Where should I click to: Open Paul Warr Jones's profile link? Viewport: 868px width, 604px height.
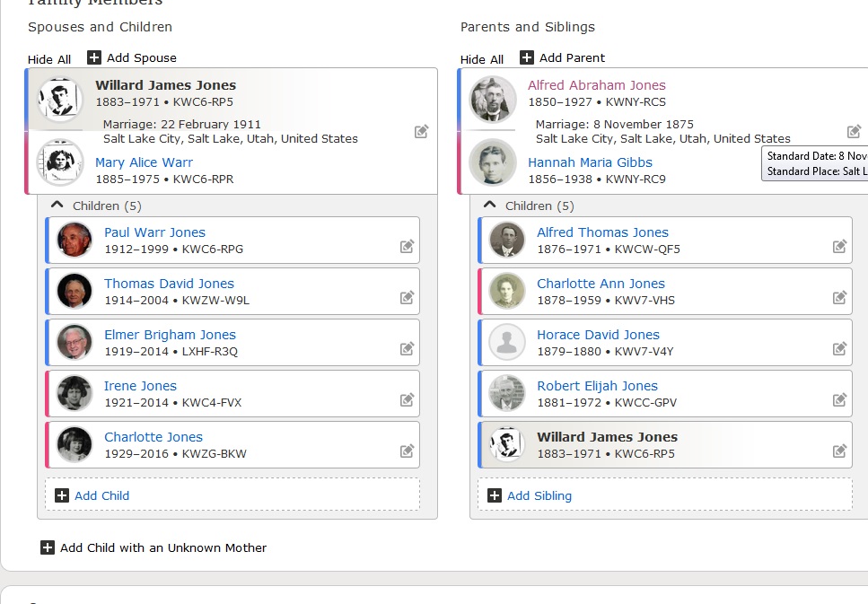pyautogui.click(x=154, y=232)
